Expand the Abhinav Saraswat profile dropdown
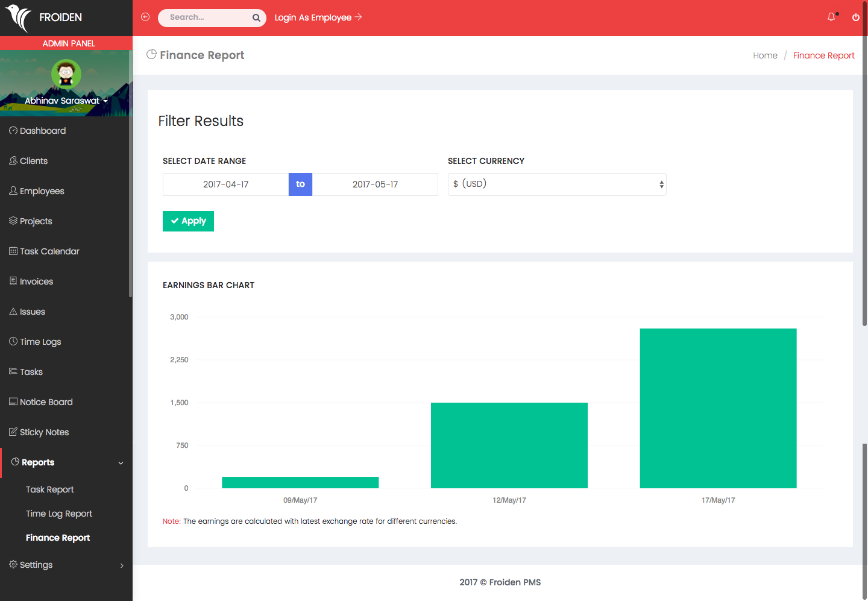The height and width of the screenshot is (601, 868). pyautogui.click(x=66, y=101)
